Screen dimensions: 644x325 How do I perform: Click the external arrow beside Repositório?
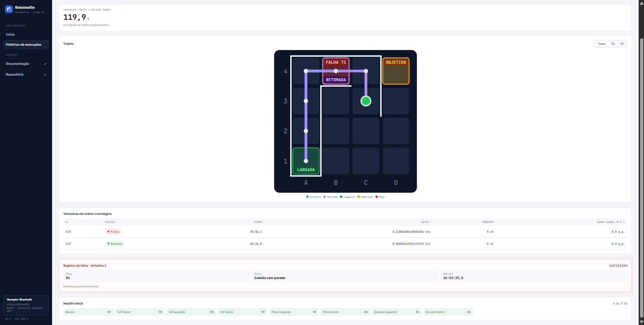click(x=45, y=75)
